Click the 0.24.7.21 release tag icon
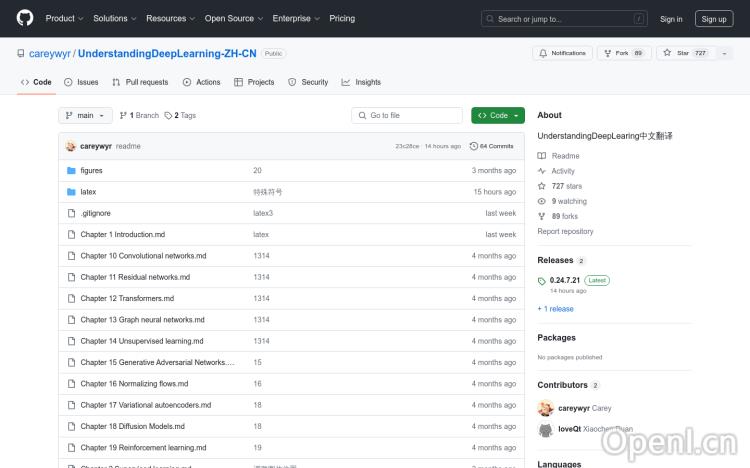This screenshot has width=750, height=468. click(543, 280)
